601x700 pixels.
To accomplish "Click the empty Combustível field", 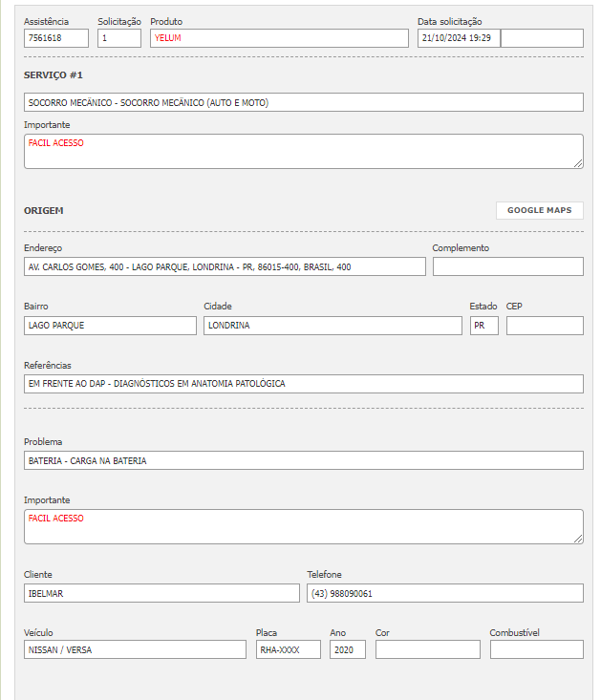I will pos(536,649).
